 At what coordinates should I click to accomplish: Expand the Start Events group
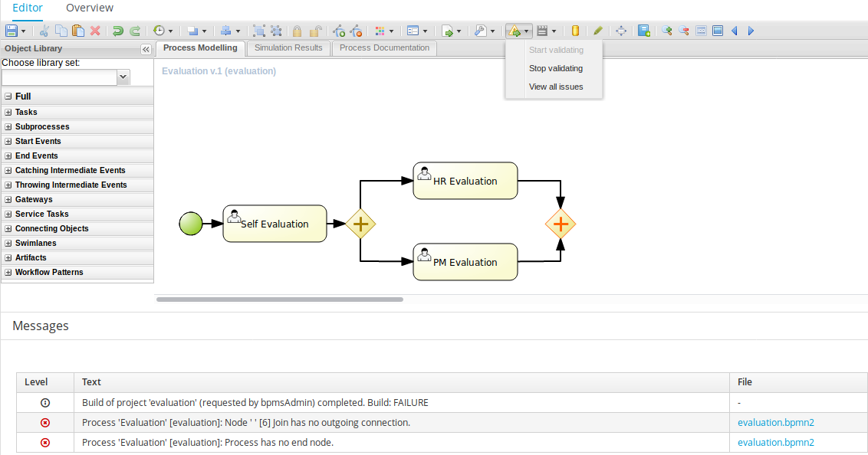[x=8, y=142]
